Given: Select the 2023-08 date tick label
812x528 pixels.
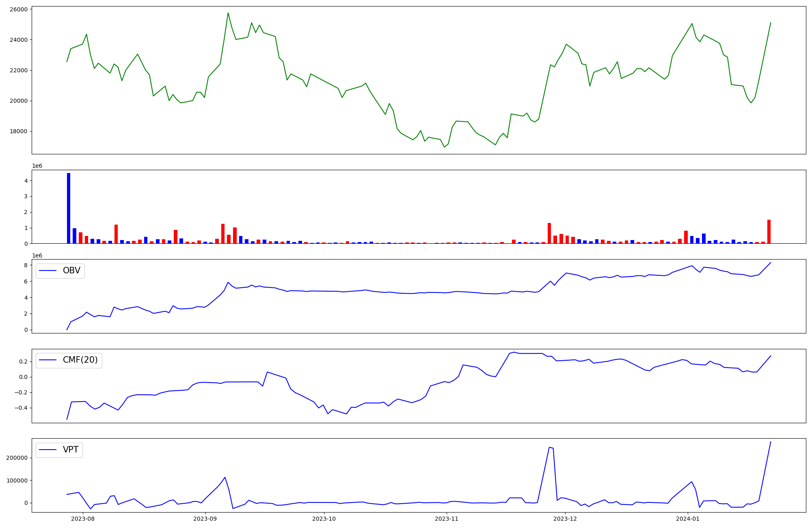Looking at the screenshot, I should pos(83,519).
